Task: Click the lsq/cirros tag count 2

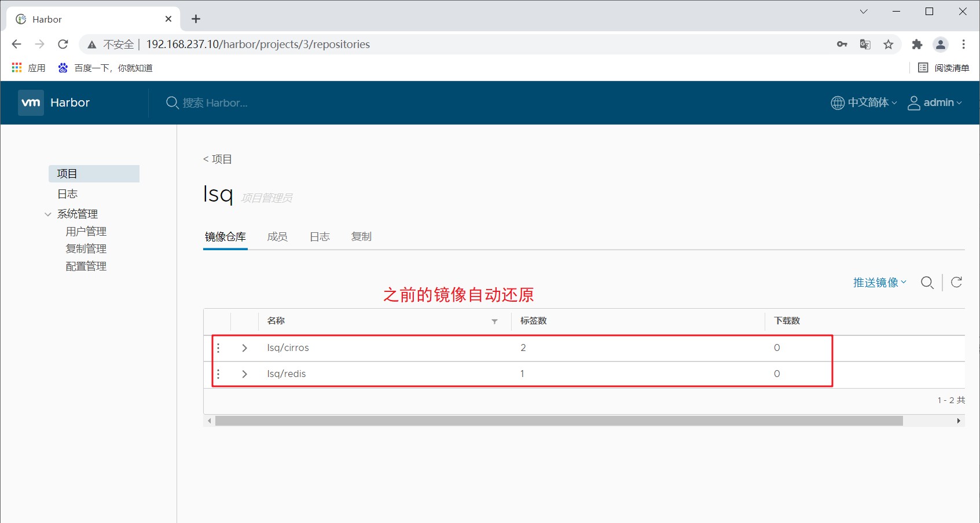Action: [523, 348]
